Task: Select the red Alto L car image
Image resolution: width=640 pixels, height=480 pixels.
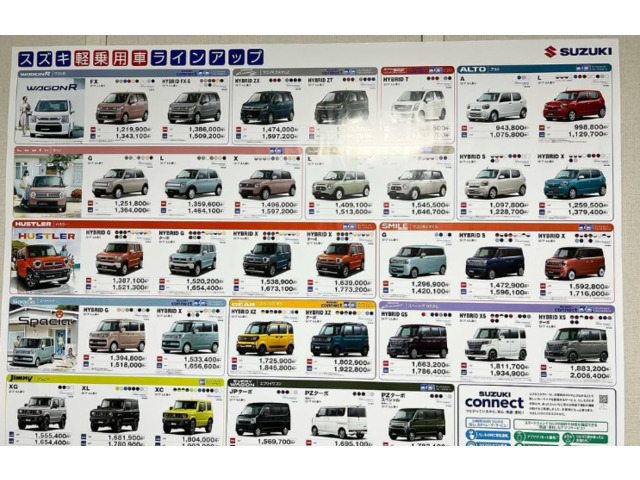Action: point(574,104)
